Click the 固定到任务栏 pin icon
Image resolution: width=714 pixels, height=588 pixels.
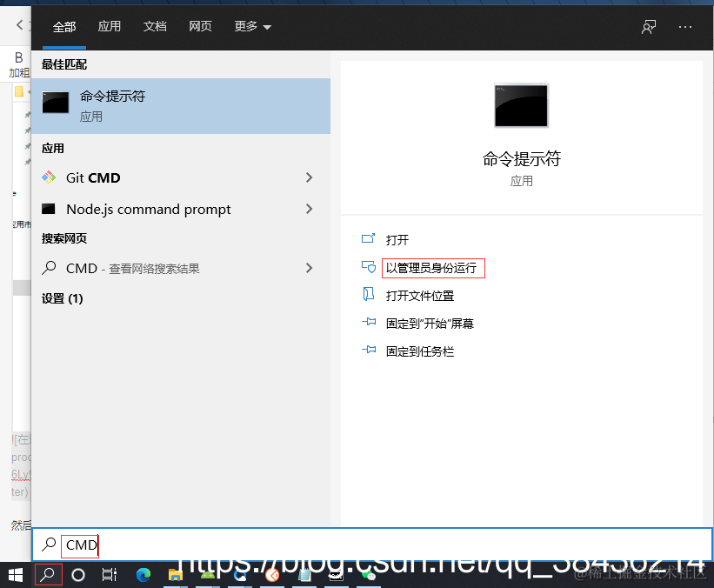coord(368,351)
